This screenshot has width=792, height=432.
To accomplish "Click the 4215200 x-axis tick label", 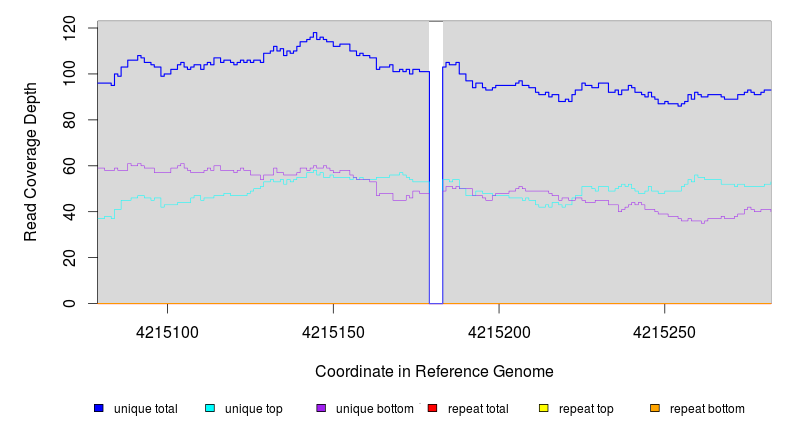I will (x=498, y=331).
